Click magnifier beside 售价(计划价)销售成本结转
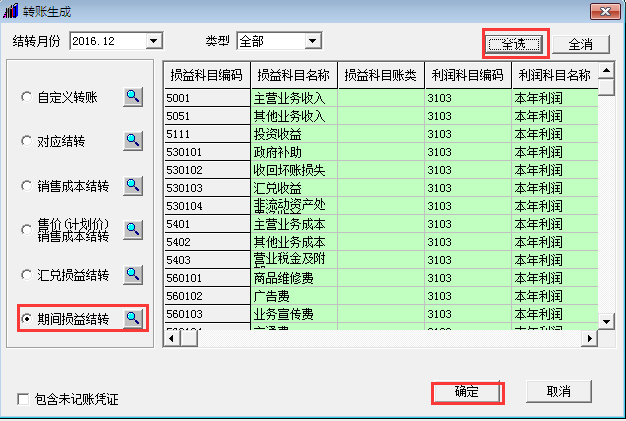This screenshot has height=421, width=626. pos(133,230)
